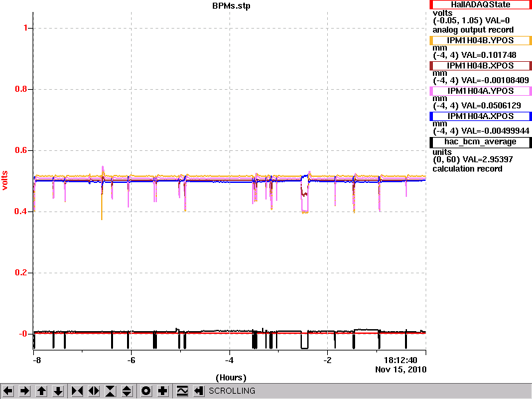Click the x-axis tick label -6

[x=131, y=360]
